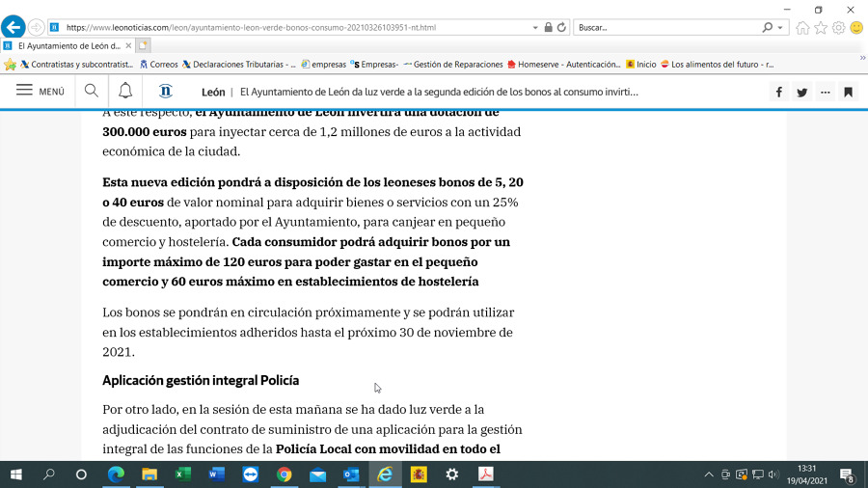Click the 'León' section link in header
This screenshot has width=868, height=488.
coord(213,93)
